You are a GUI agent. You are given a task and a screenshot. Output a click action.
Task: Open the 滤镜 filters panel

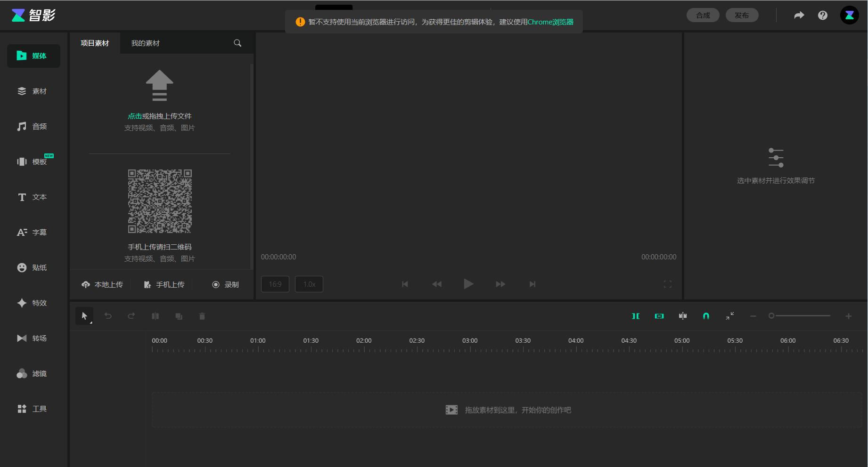point(33,373)
